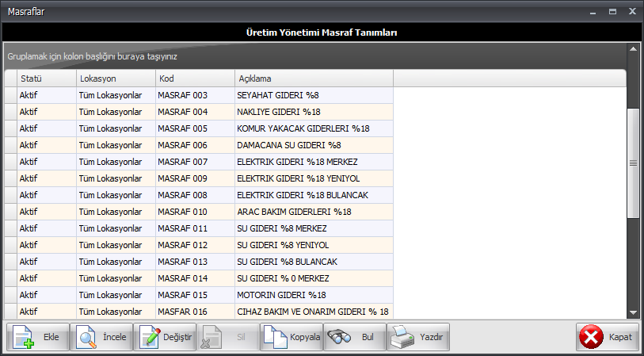The width and height of the screenshot is (644, 356).
Task: Click the red X Kapat icon
Action: (591, 337)
